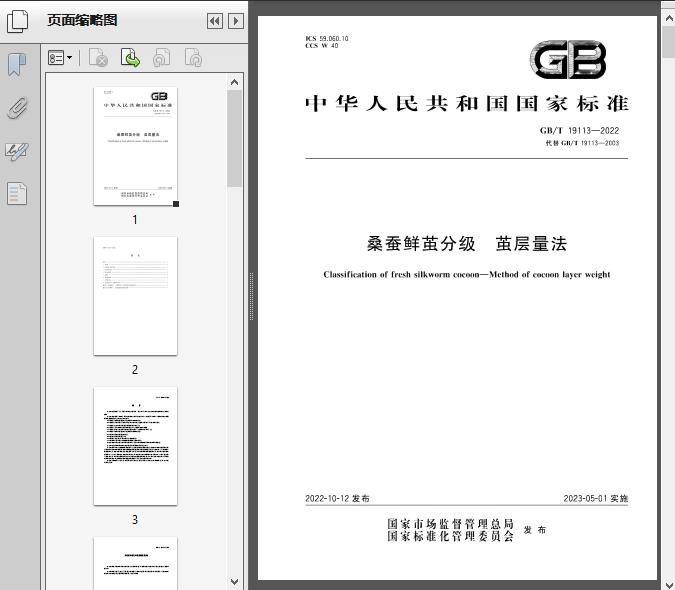Click the document scrollbar thumb
The width and height of the screenshot is (675, 590).
tap(669, 42)
